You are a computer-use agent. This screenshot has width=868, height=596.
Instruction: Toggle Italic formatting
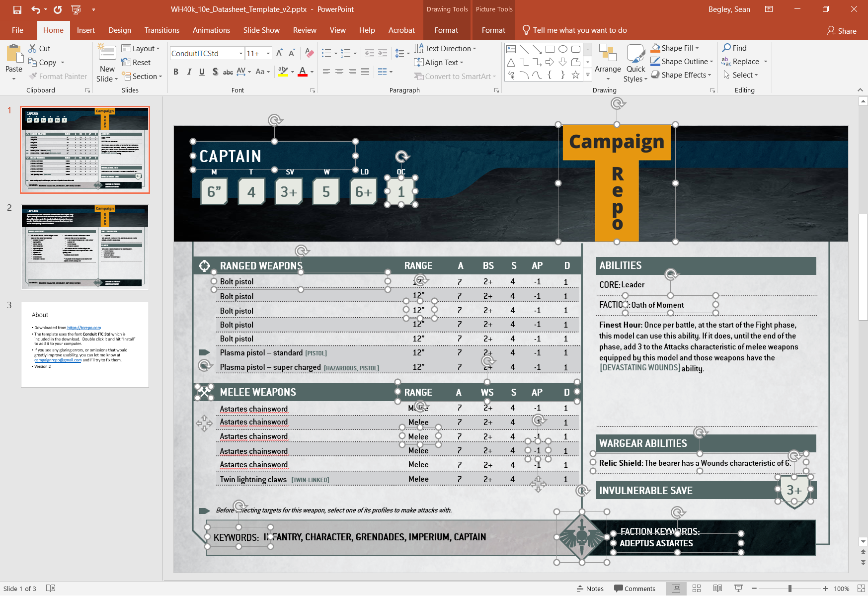(189, 72)
